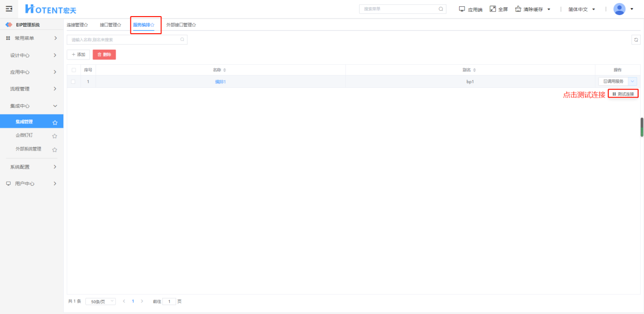
Task: Open the 简体中文 language dropdown
Action: pos(582,9)
